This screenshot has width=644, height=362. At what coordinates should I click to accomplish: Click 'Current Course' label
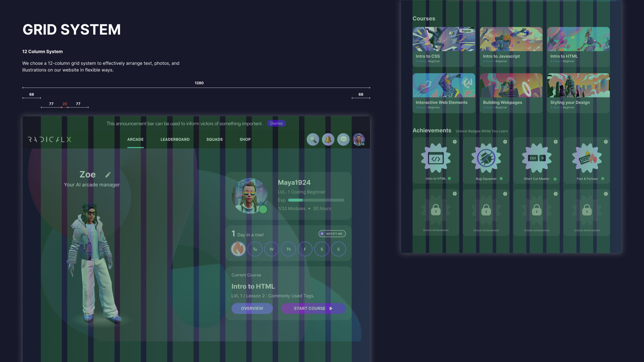click(246, 275)
